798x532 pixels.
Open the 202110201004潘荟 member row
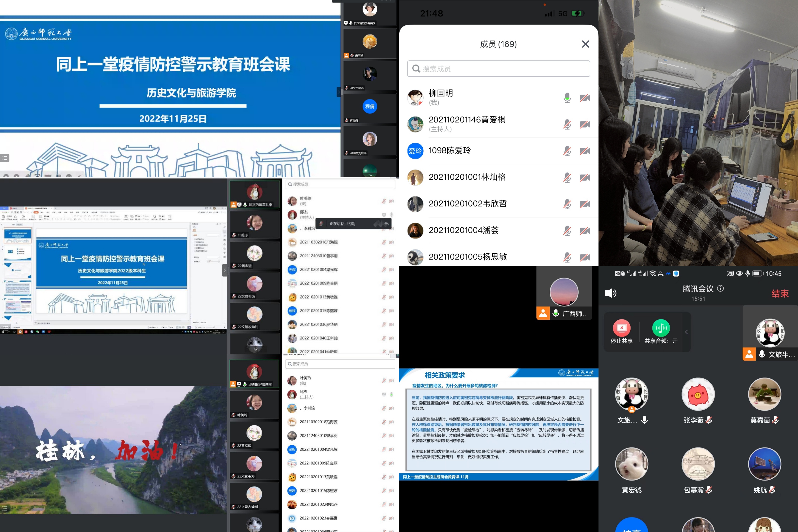pos(499,231)
